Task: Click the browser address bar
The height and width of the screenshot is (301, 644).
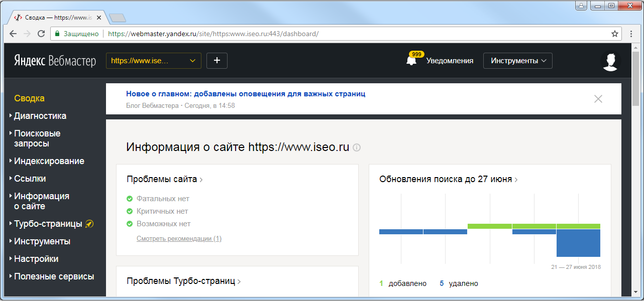Action: click(x=352, y=34)
